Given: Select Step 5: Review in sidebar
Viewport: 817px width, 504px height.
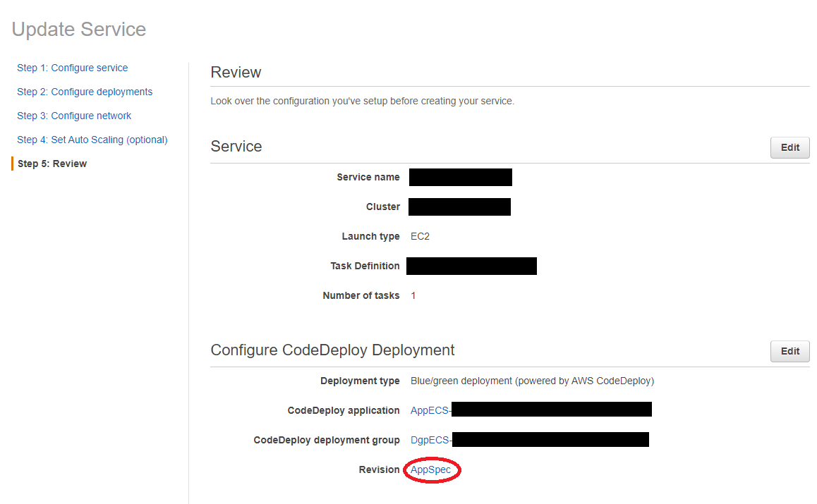Looking at the screenshot, I should point(52,164).
